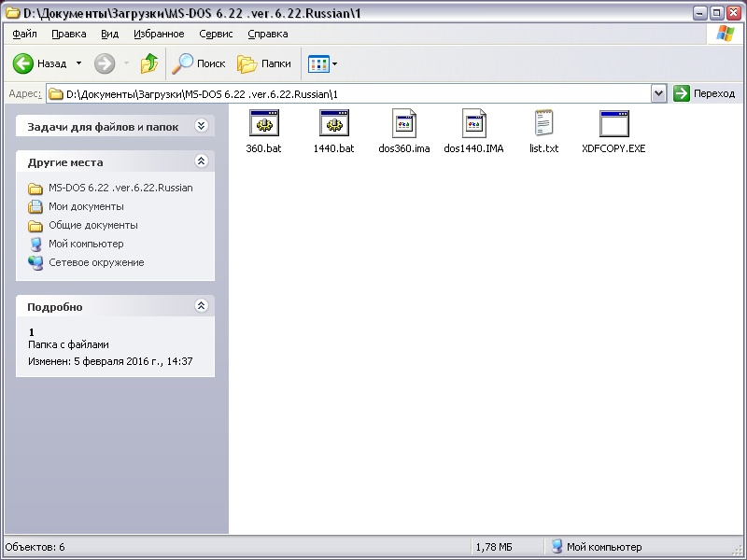Click the folder icon in the address bar

tap(56, 94)
